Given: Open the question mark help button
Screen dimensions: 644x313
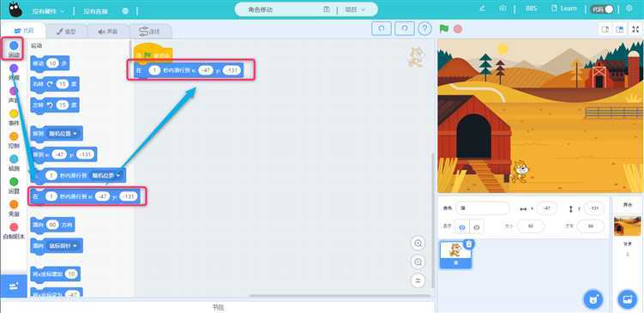Looking at the screenshot, I should coord(424,29).
